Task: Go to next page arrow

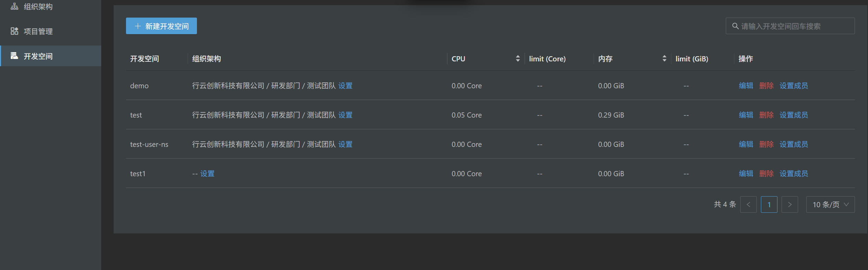Action: point(789,204)
